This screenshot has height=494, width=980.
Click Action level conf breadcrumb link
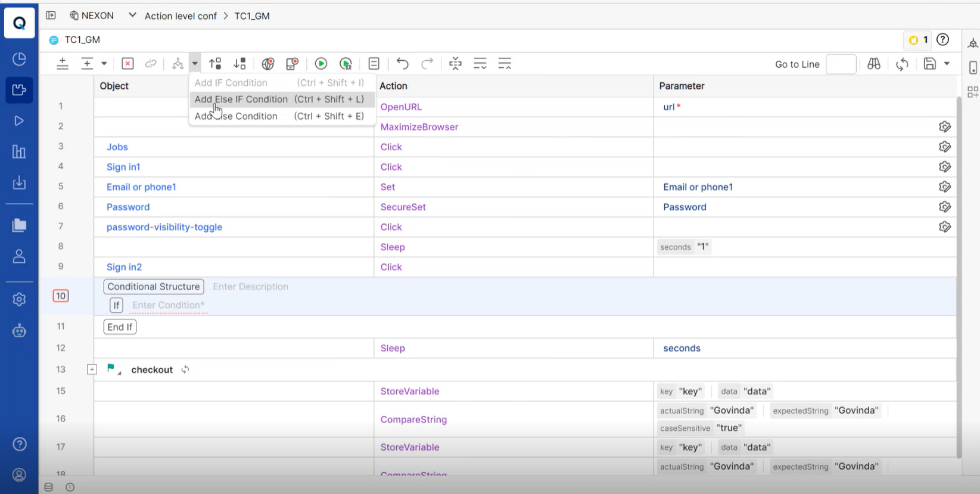click(181, 16)
